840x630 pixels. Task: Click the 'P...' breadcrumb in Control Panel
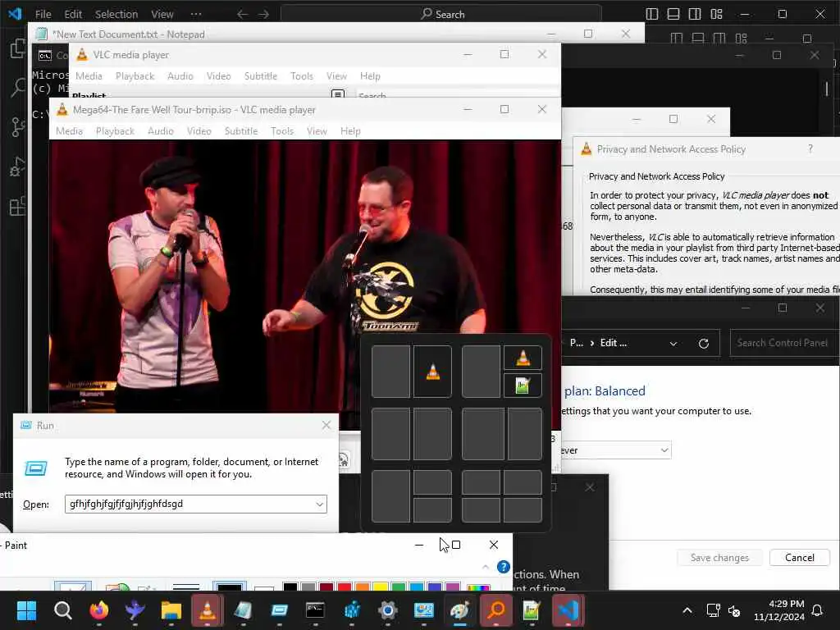coord(577,343)
